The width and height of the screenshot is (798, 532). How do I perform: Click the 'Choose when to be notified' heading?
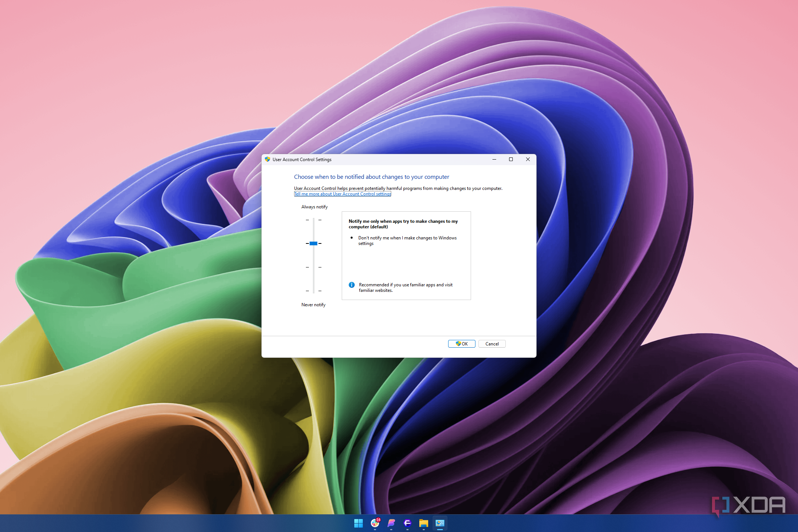[x=372, y=177]
